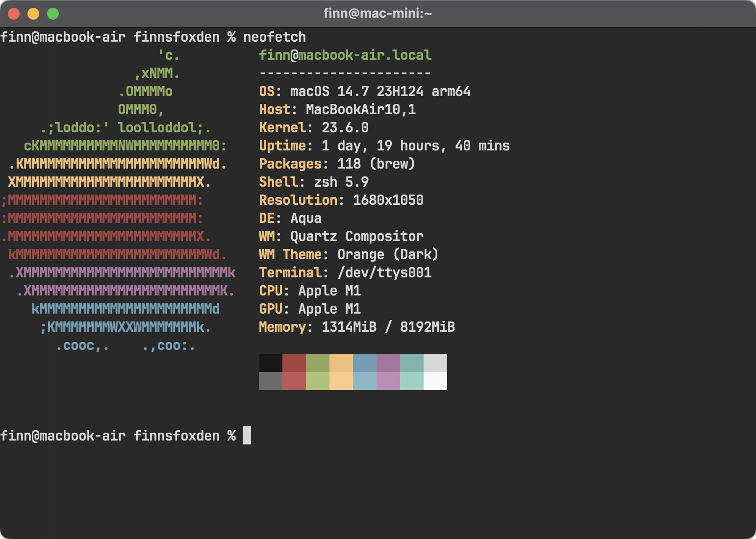Click the terminal cursor at the bottom prompt
756x539 pixels.
[x=247, y=436]
